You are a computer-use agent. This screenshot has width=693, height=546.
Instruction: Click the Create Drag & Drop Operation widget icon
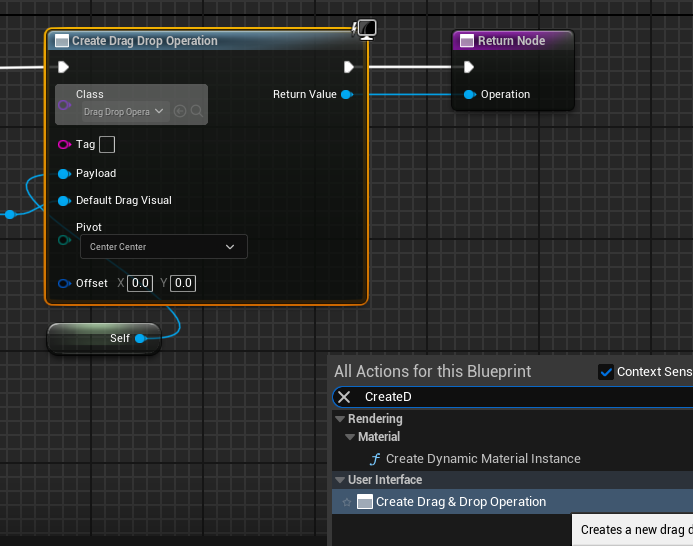365,502
